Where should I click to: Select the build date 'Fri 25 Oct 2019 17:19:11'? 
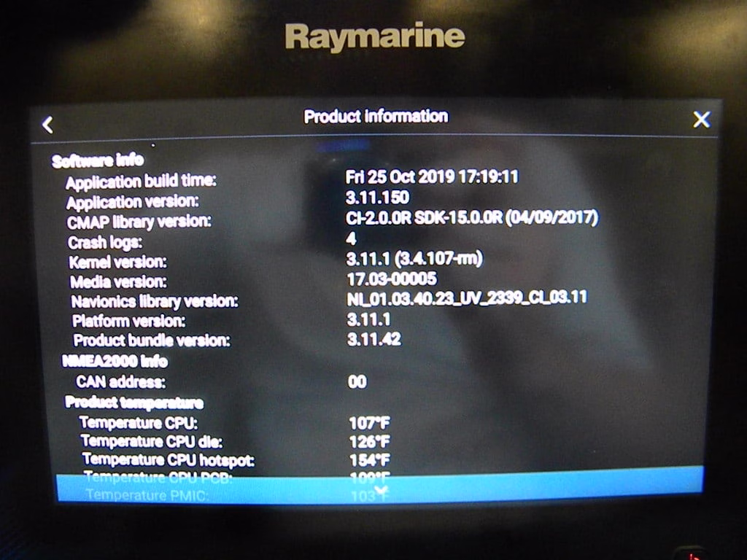(432, 177)
